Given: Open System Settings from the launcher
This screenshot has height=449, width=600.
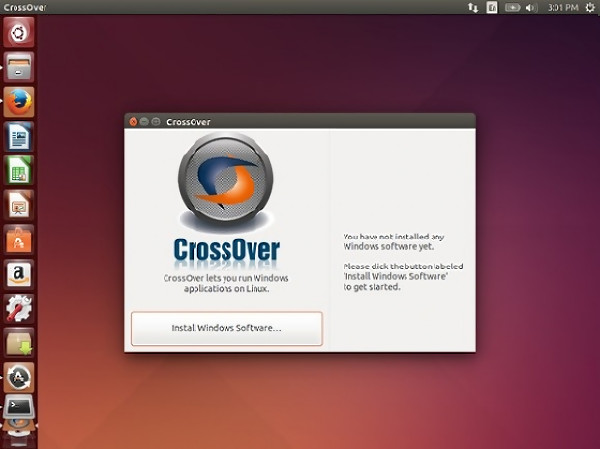Looking at the screenshot, I should (18, 308).
